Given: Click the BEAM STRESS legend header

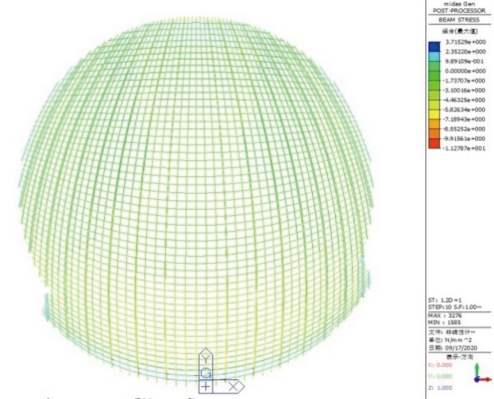Looking at the screenshot, I should click(x=459, y=20).
